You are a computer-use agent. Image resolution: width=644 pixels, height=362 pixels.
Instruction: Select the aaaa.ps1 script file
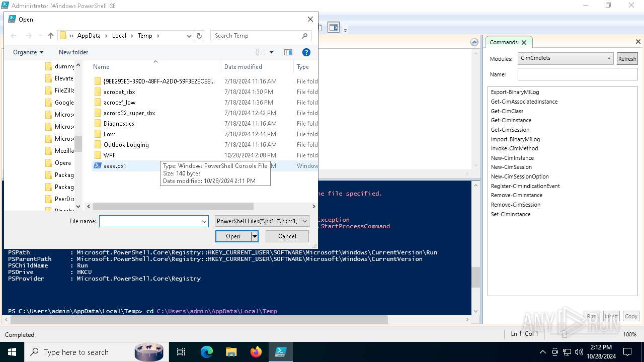click(115, 166)
